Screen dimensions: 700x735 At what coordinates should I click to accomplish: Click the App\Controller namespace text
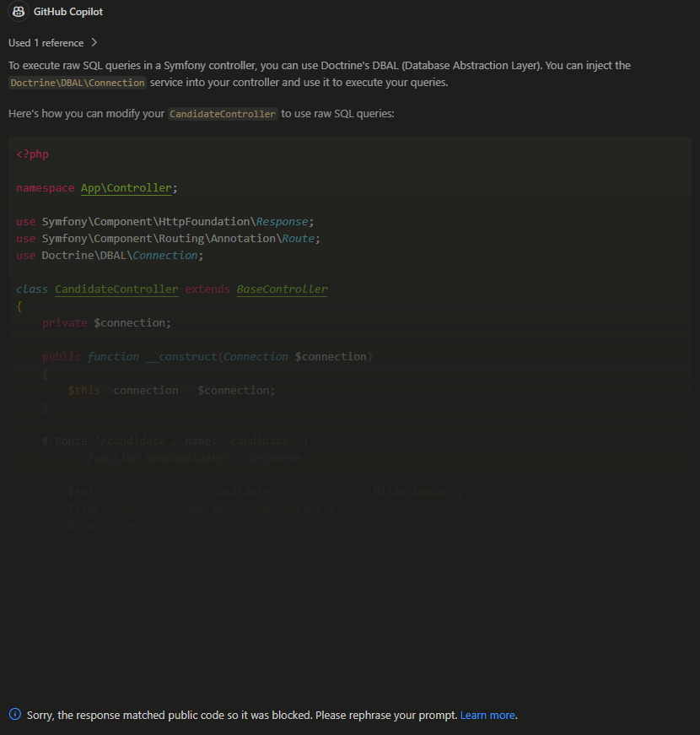tap(126, 188)
